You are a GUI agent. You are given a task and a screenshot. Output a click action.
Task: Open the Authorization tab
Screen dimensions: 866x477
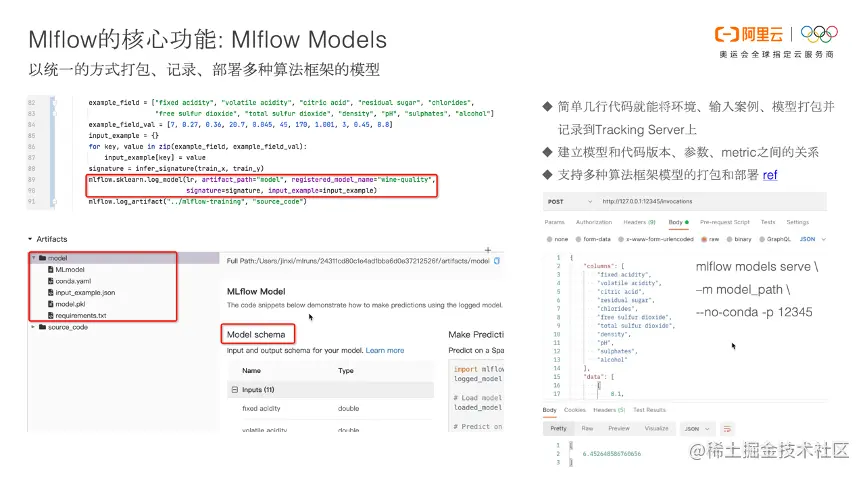pyautogui.click(x=594, y=222)
